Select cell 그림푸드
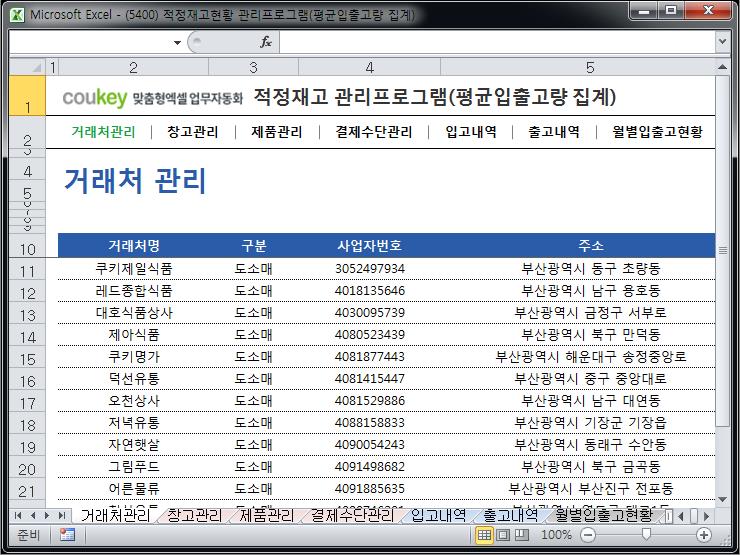 coord(134,467)
